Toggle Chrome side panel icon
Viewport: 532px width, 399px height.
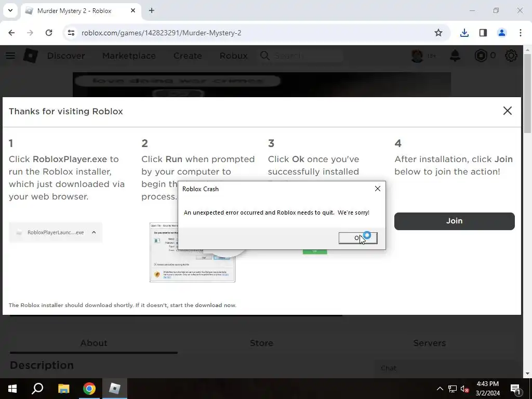coord(483,33)
